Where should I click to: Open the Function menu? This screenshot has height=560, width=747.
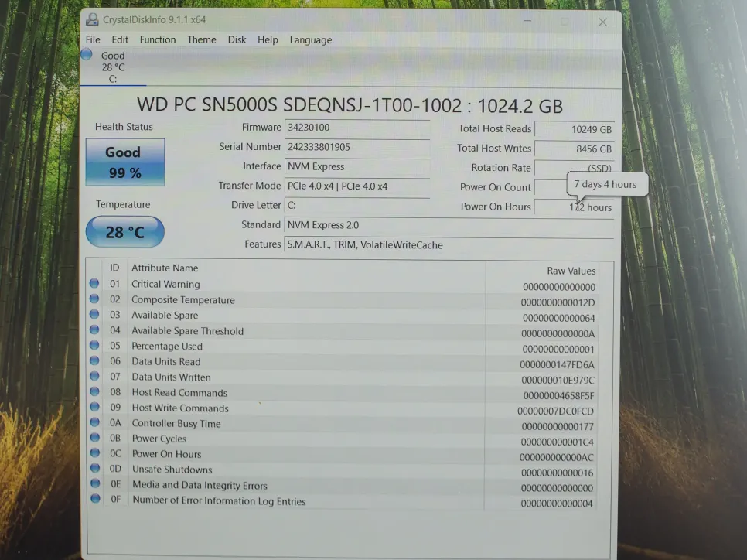[158, 39]
